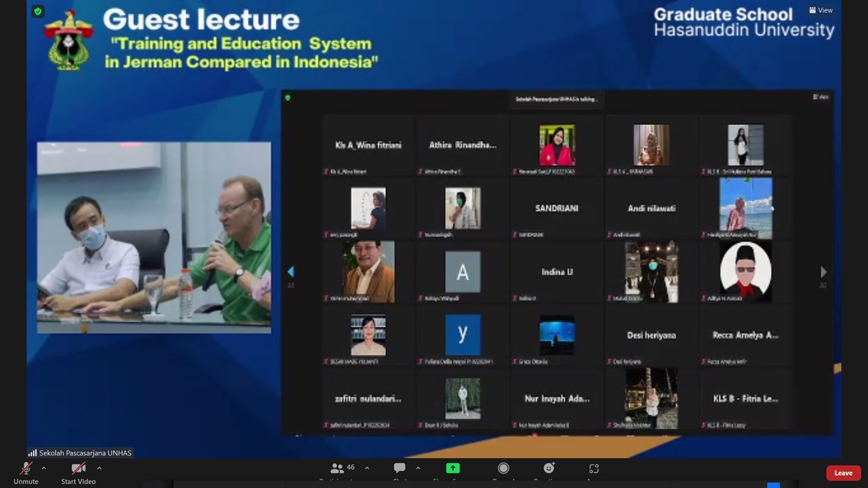Image resolution: width=868 pixels, height=488 pixels.
Task: Select the Indina U participant tile
Action: coord(557,272)
